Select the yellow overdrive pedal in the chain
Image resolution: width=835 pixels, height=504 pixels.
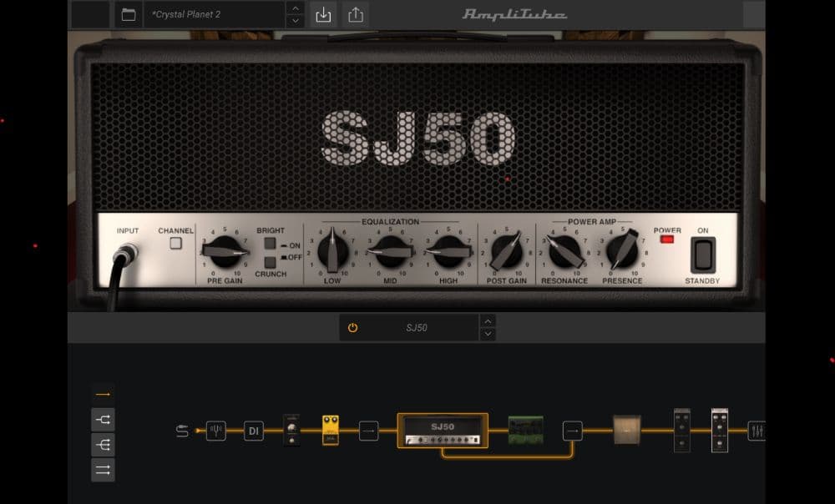[x=328, y=431]
